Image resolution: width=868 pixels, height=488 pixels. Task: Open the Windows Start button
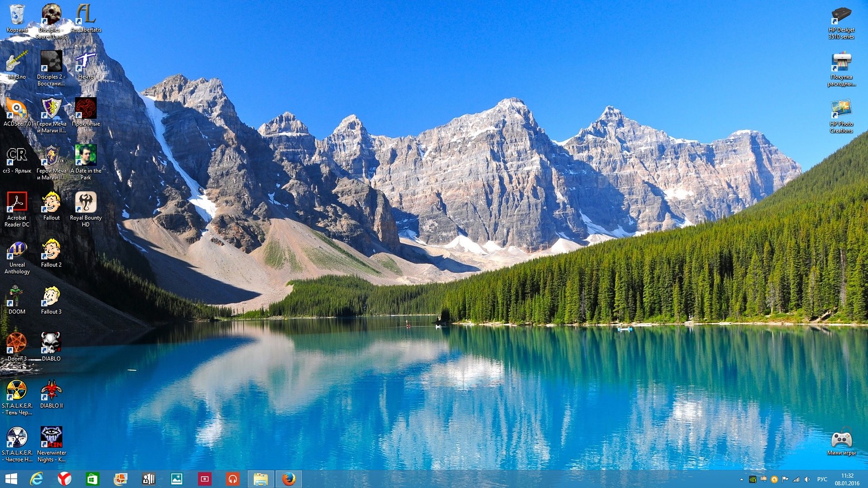11,479
